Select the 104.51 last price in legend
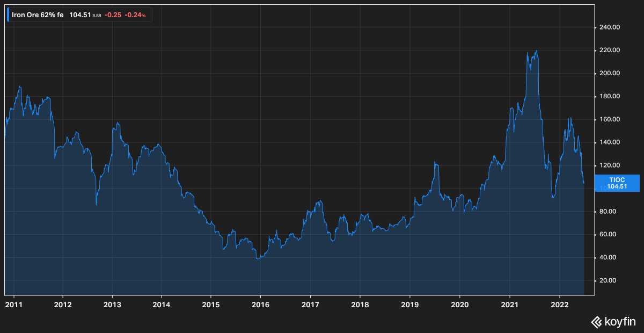The height and width of the screenshot is (333, 644). [80, 15]
